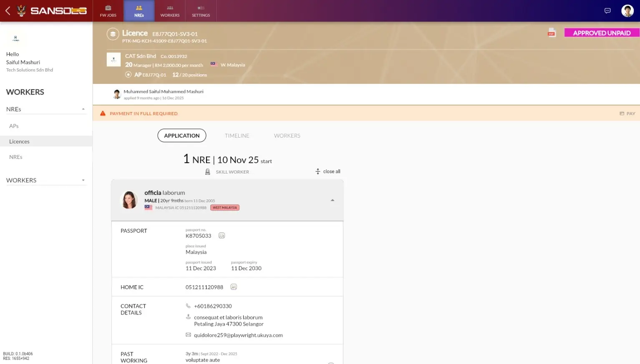
Task: Click the phone icon beside +60186290330
Action: click(x=188, y=306)
